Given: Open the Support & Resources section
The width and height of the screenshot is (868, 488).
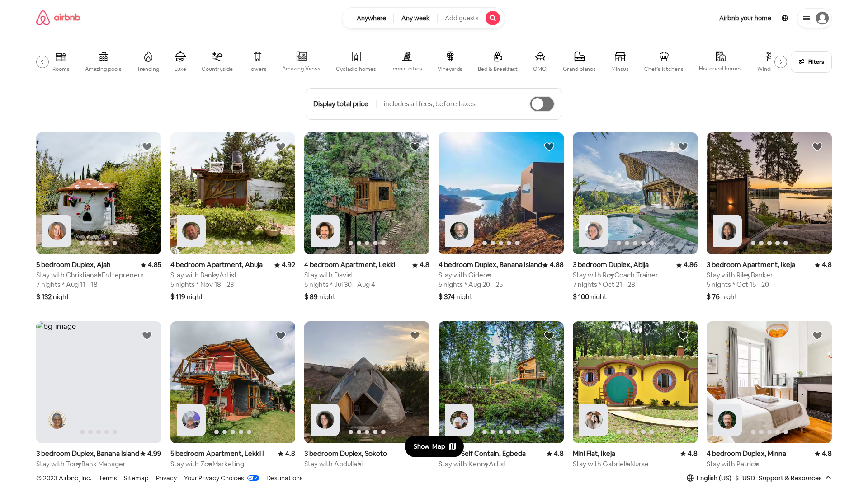Looking at the screenshot, I should (x=790, y=478).
